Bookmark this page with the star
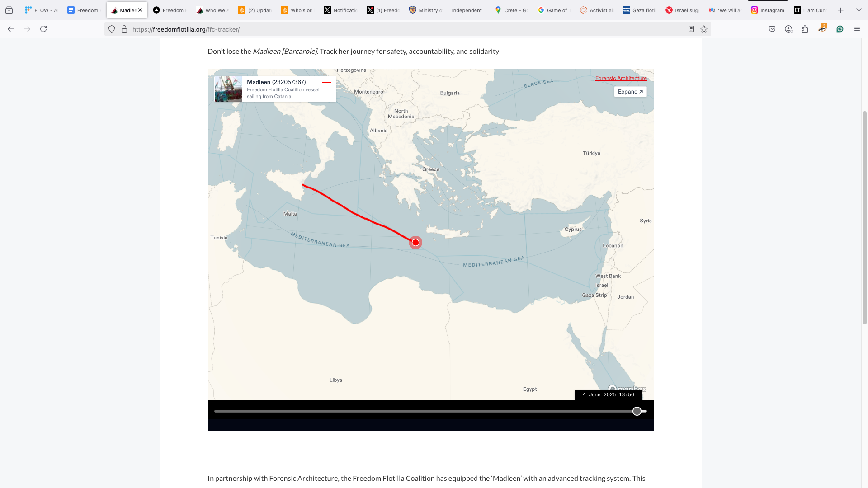Viewport: 868px width, 488px height. (x=703, y=28)
